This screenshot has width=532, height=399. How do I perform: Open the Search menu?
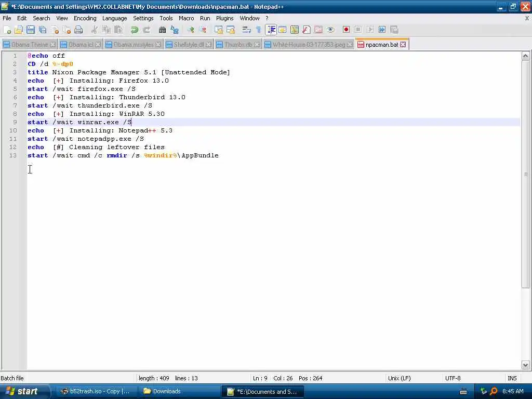(42, 18)
